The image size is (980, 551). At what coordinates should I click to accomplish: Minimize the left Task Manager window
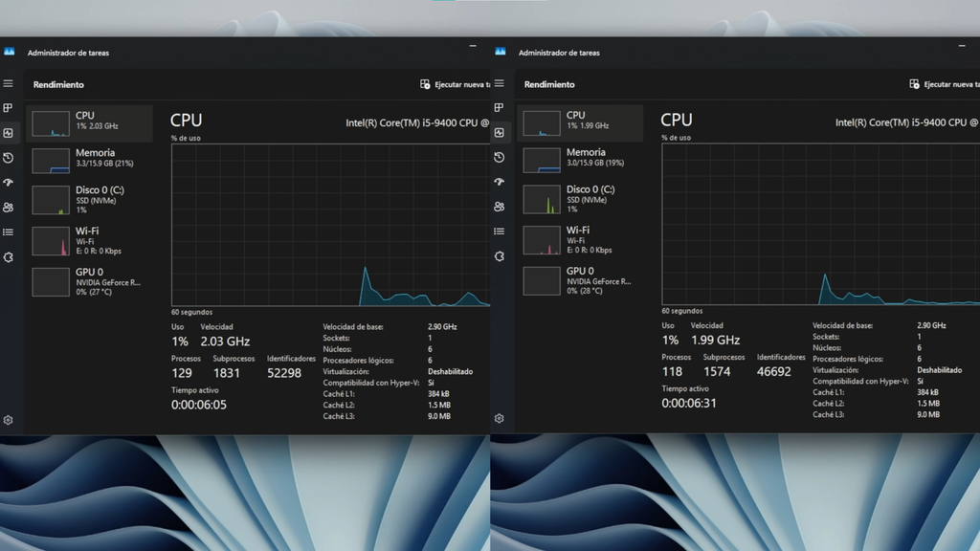point(473,46)
